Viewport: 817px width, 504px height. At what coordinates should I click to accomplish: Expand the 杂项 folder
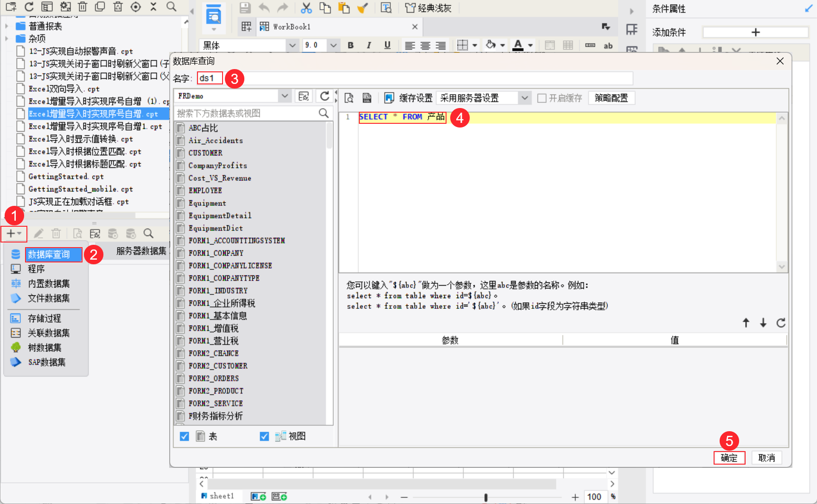tap(6, 38)
